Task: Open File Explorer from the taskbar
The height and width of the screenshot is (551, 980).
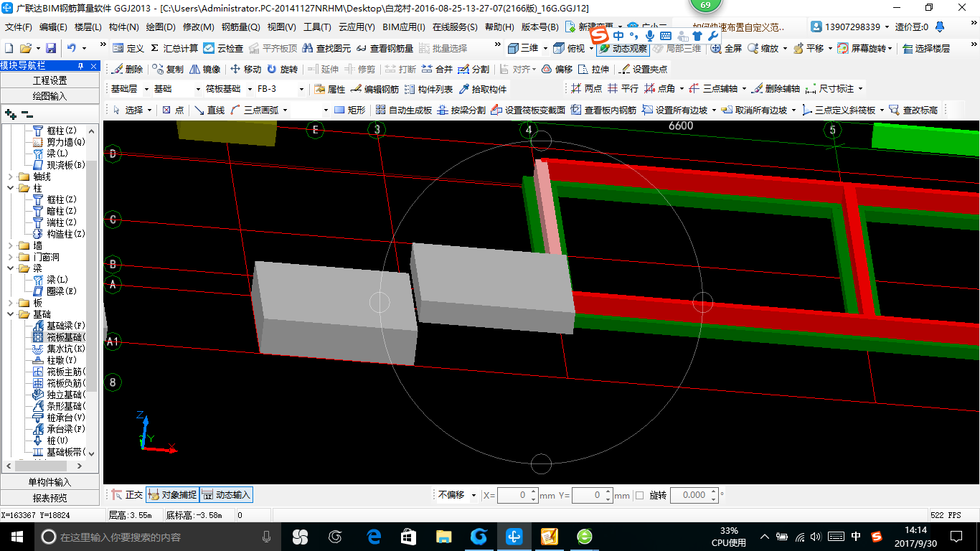Action: tap(443, 537)
